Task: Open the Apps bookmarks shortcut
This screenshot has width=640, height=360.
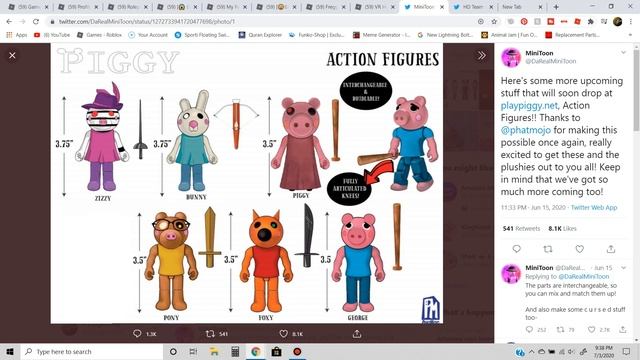Action: point(16,35)
